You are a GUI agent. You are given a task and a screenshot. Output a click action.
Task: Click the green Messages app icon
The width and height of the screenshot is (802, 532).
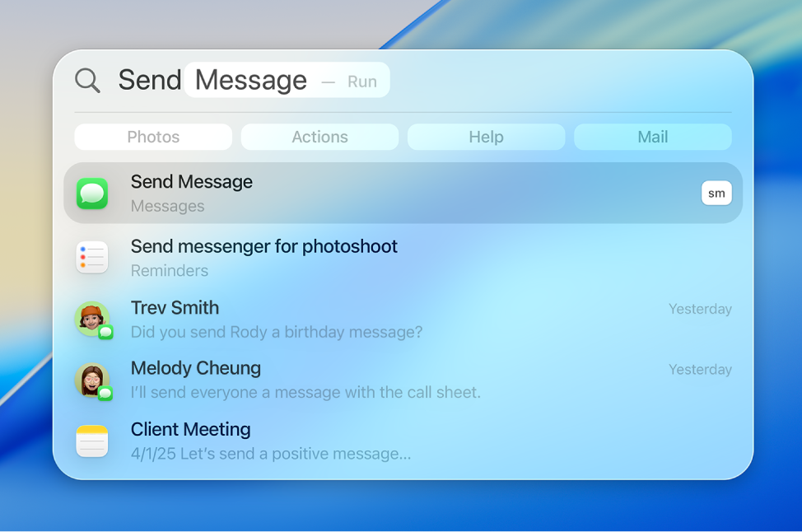[x=92, y=194]
